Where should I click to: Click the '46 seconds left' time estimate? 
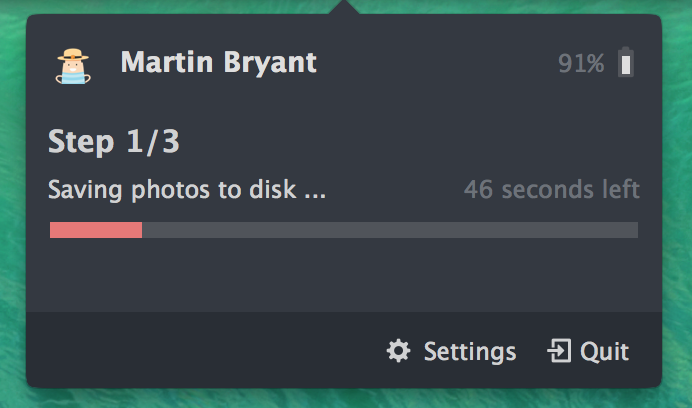(x=552, y=189)
